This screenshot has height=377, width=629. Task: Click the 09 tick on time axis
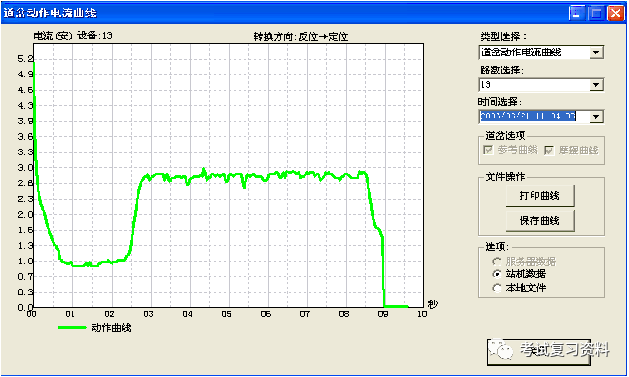pos(383,314)
